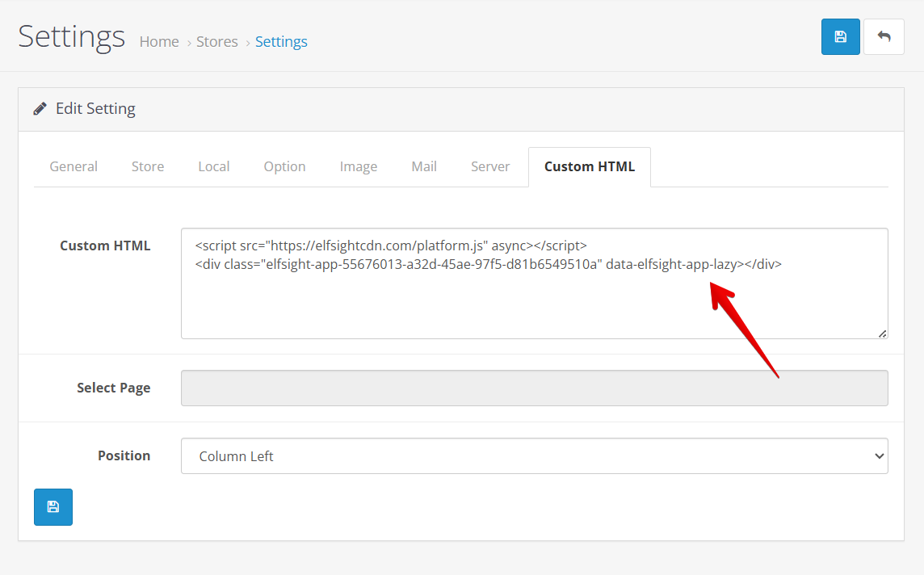
Task: Click the script src line in textarea
Action: tap(391, 246)
